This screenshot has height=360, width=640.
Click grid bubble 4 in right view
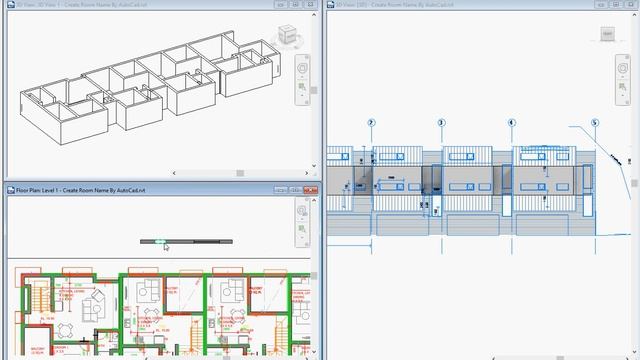[x=512, y=122]
